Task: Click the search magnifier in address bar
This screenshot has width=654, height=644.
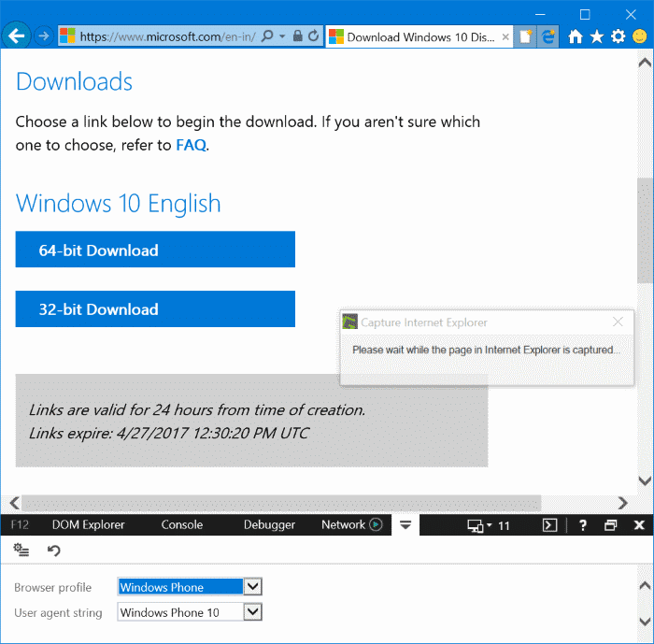Action: [267, 36]
